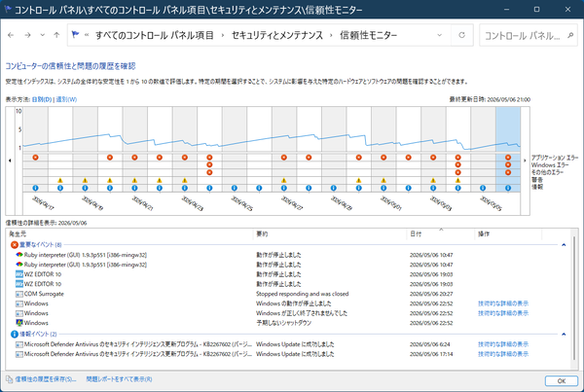Click the blue 情報イベント group icon
This screenshot has height=392, width=584.
point(15,335)
